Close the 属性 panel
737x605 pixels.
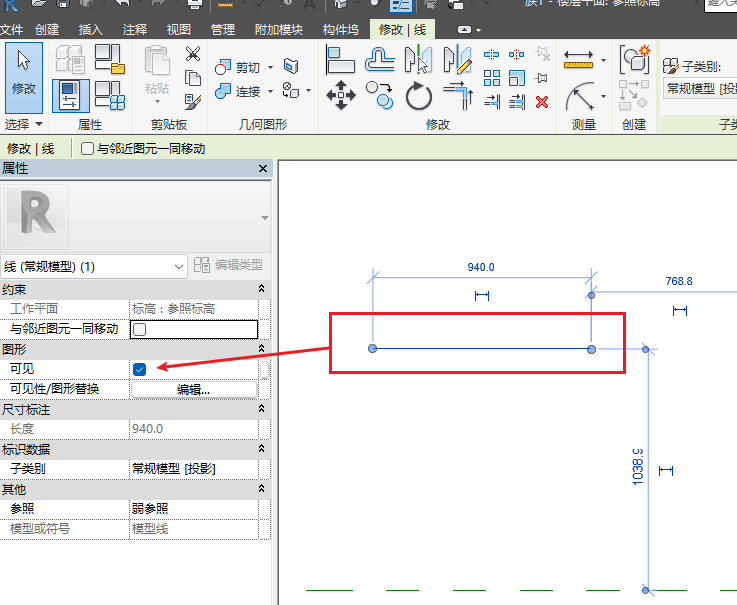click(263, 168)
